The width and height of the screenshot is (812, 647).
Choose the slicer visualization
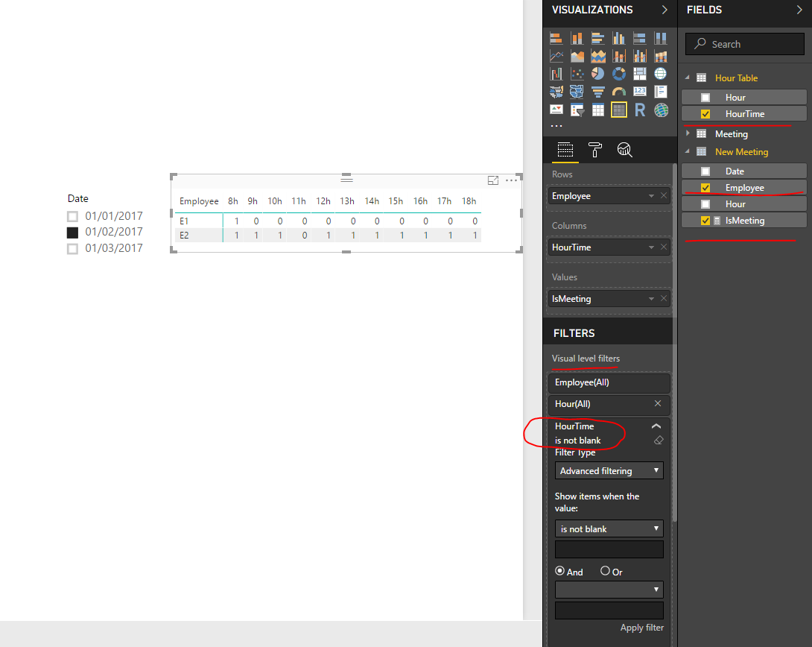click(577, 110)
